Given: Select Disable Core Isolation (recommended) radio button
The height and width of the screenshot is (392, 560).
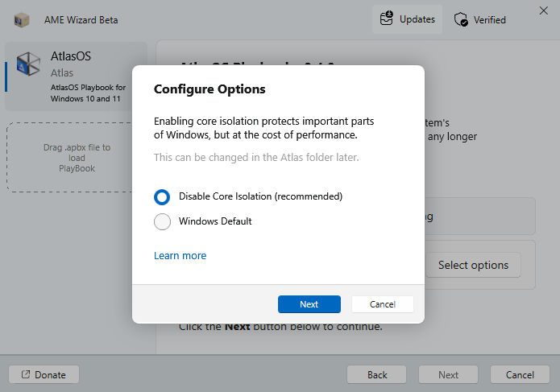Looking at the screenshot, I should point(163,196).
